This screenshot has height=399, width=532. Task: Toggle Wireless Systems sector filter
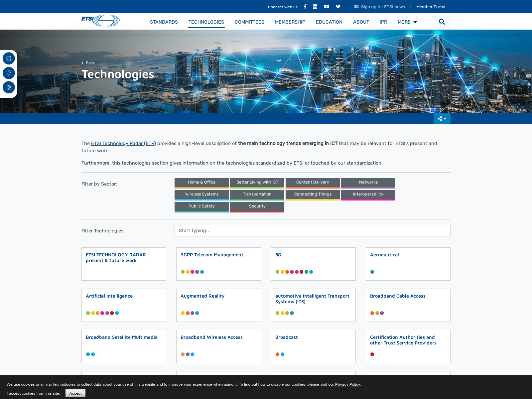[x=201, y=195]
